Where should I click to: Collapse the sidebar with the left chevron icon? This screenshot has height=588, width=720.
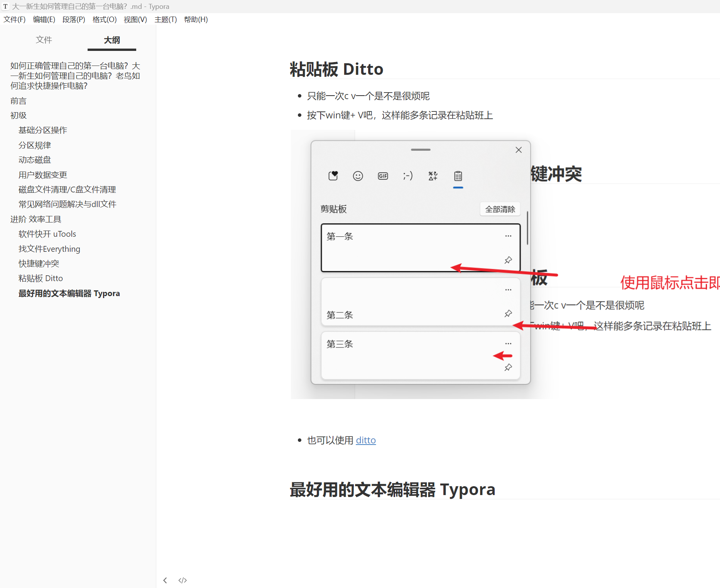pos(165,580)
